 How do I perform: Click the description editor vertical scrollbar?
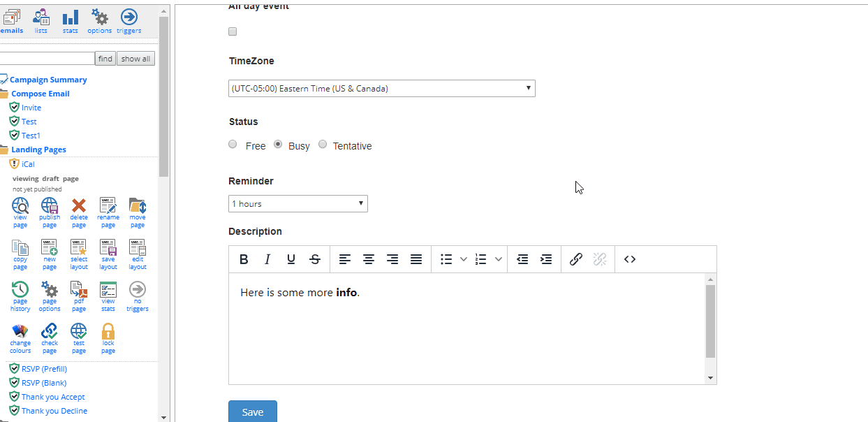pos(710,321)
